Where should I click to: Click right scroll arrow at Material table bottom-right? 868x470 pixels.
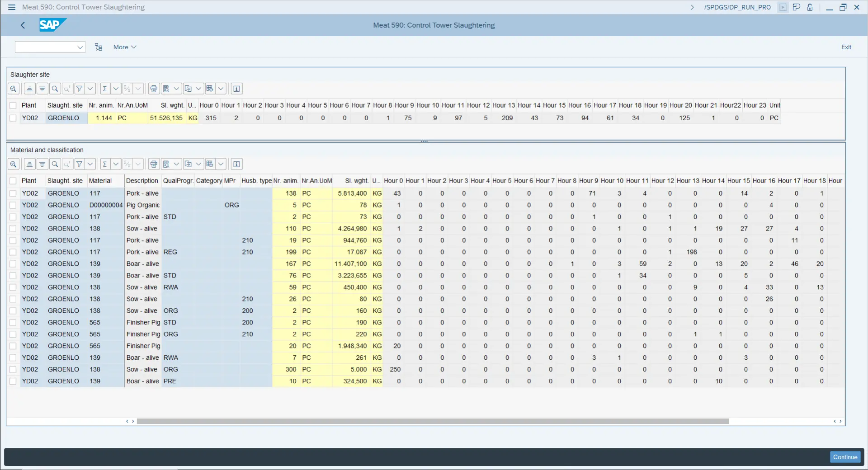coord(840,421)
